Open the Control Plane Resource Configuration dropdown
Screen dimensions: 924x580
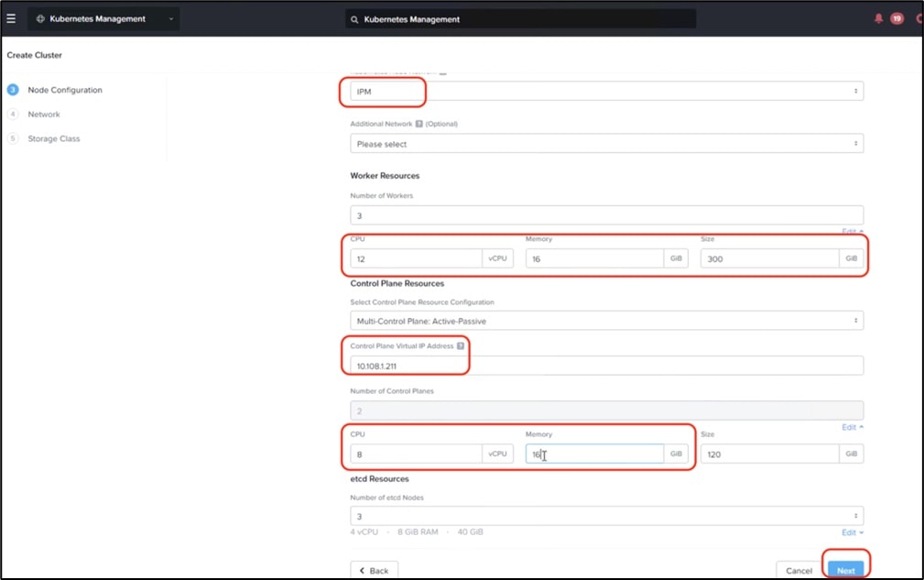click(607, 321)
